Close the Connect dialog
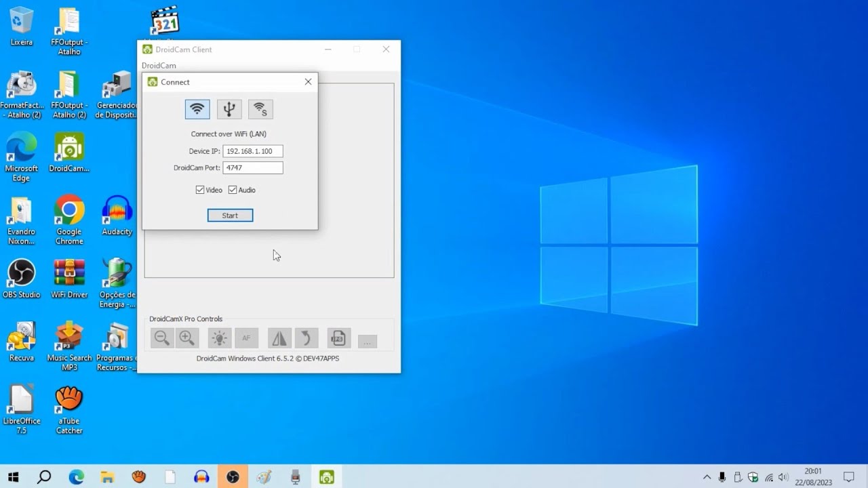The image size is (868, 488). [x=308, y=81]
